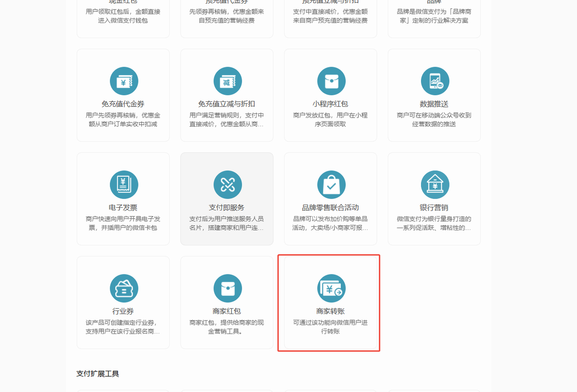The height and width of the screenshot is (392, 577).
Task: Click the 支付即服务 card description
Action: [x=227, y=223]
